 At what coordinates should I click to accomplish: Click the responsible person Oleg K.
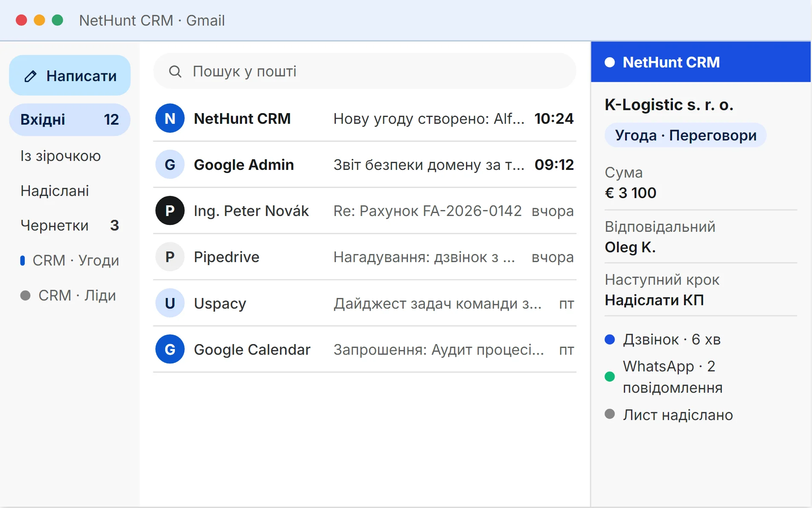[630, 247]
